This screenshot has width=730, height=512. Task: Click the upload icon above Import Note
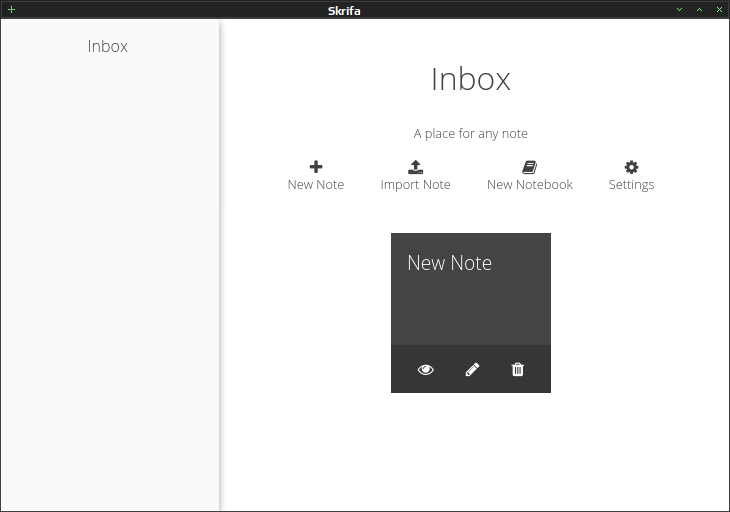click(415, 167)
